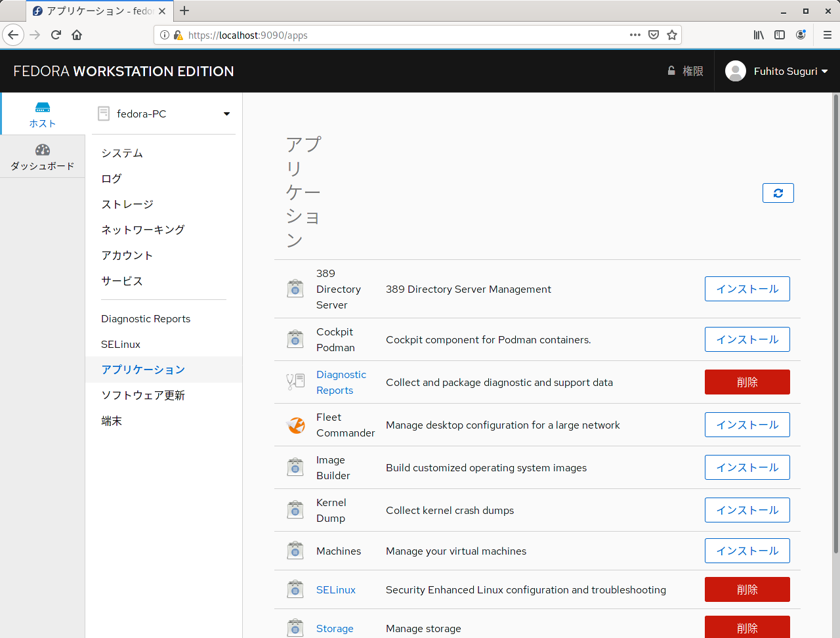
Task: Click the Image Builder package icon
Action: [295, 467]
